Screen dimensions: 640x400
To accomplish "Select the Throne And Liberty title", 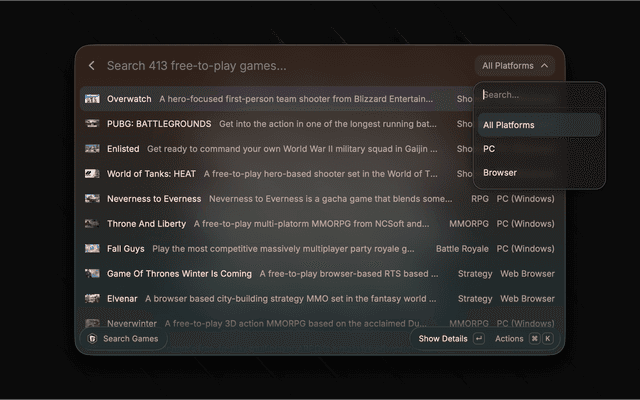I will click(146, 223).
